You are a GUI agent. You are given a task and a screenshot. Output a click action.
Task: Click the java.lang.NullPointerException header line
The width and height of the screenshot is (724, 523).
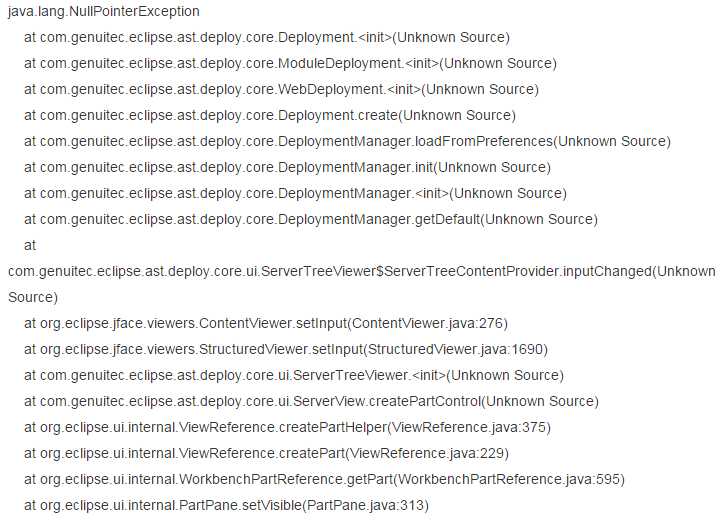pyautogui.click(x=104, y=11)
